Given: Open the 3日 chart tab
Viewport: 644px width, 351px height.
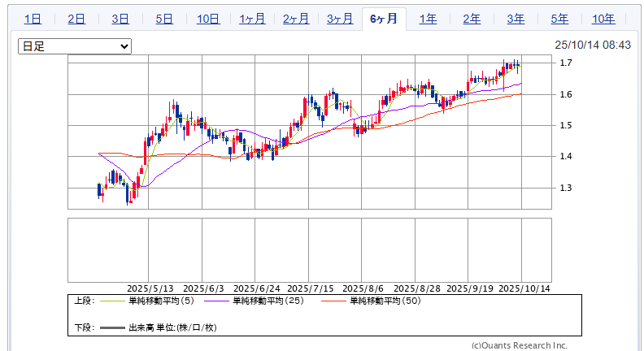Looking at the screenshot, I should click(x=120, y=19).
